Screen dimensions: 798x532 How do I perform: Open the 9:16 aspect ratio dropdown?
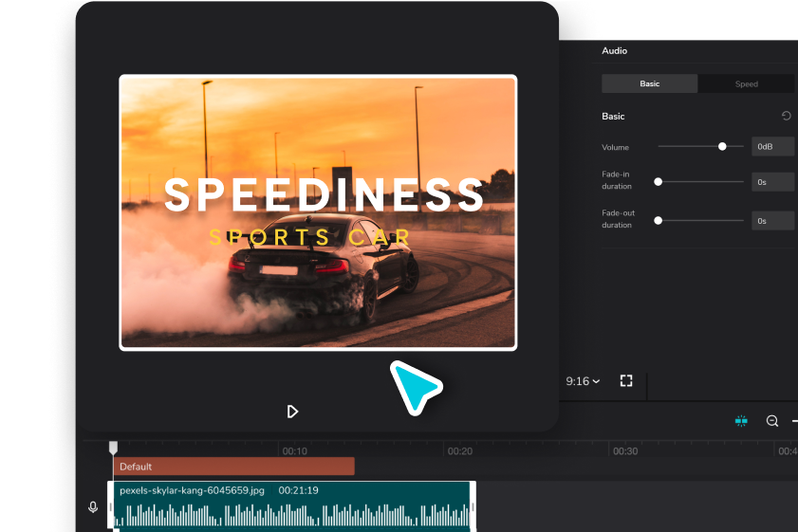[583, 381]
